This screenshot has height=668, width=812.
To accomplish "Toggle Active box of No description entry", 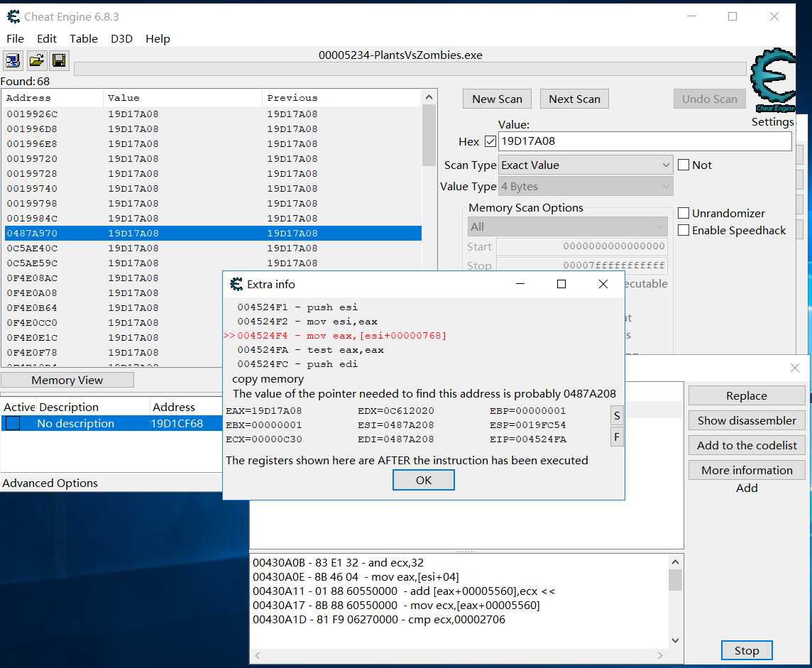I will click(13, 423).
